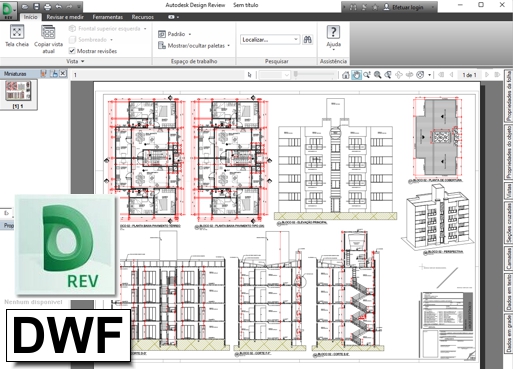Close the Miniaturas panel
The image size is (513, 369).
point(63,74)
